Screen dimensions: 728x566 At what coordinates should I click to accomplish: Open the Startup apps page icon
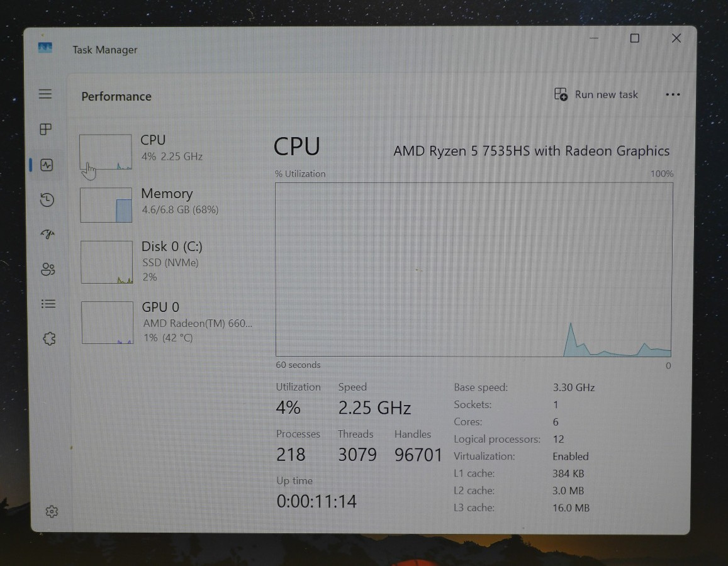(47, 234)
